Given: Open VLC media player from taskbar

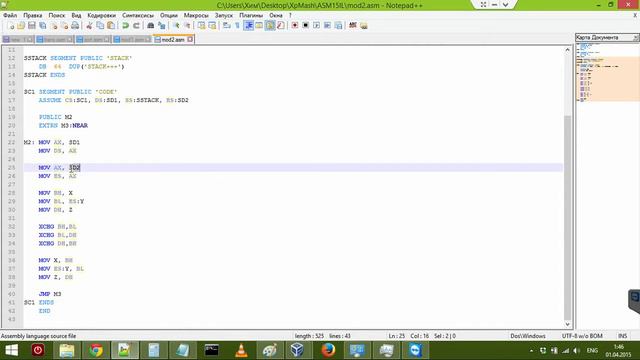Looking at the screenshot, I should point(241,350).
